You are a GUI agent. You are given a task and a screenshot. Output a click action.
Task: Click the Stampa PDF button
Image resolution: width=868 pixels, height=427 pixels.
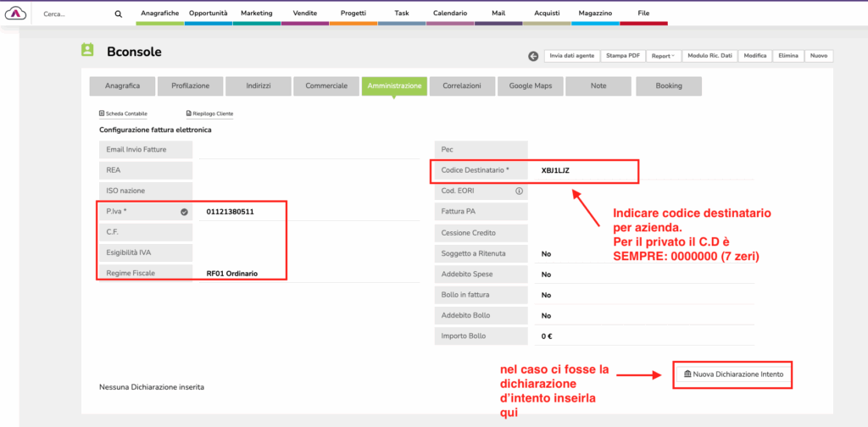coord(623,56)
